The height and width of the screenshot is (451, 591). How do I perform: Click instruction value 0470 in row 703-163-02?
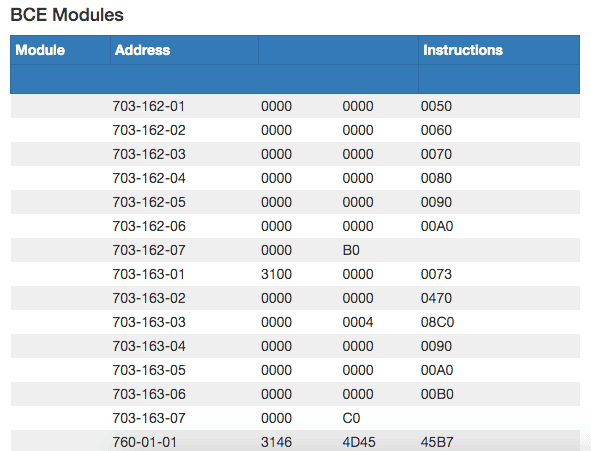click(x=436, y=298)
